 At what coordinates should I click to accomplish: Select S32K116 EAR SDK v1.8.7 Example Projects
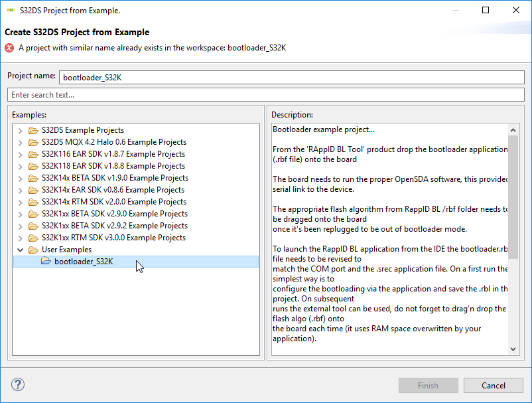[113, 154]
